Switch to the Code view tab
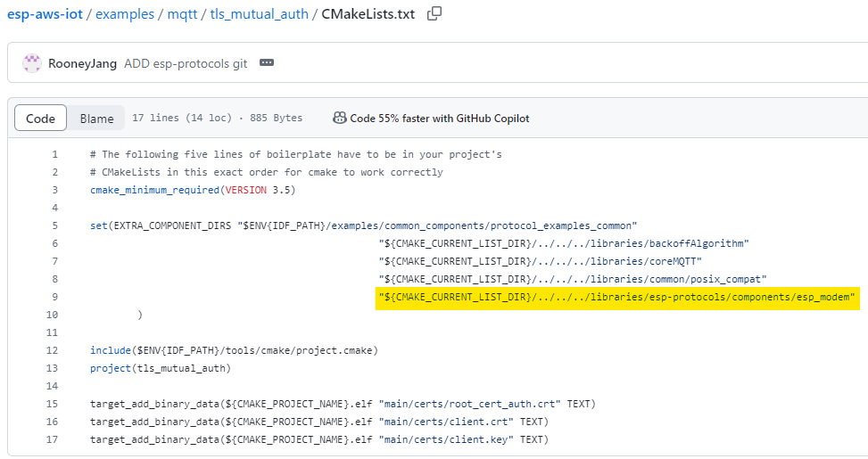This screenshot has height=459, width=868. tap(40, 118)
